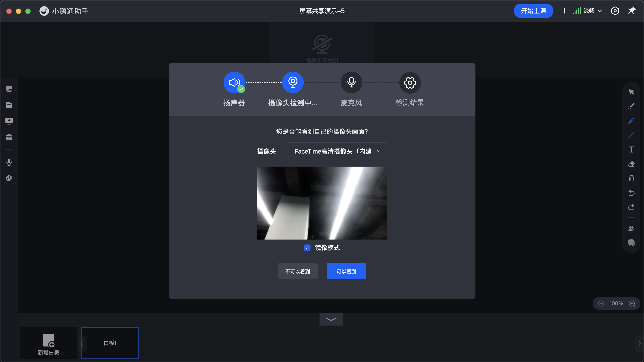644x362 pixels.
Task: Click the right arrow at whiteboard strip end
Action: [639, 343]
